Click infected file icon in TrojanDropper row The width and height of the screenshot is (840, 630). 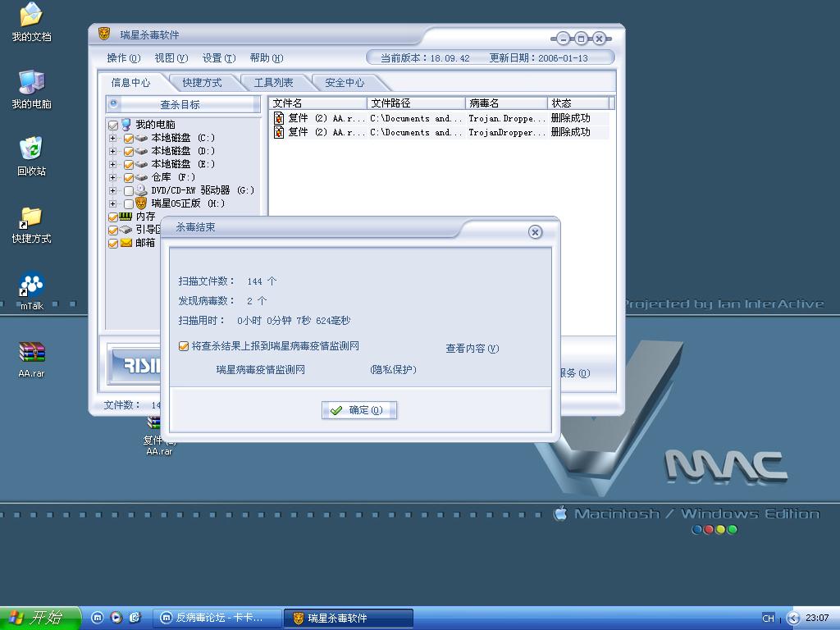pyautogui.click(x=279, y=132)
